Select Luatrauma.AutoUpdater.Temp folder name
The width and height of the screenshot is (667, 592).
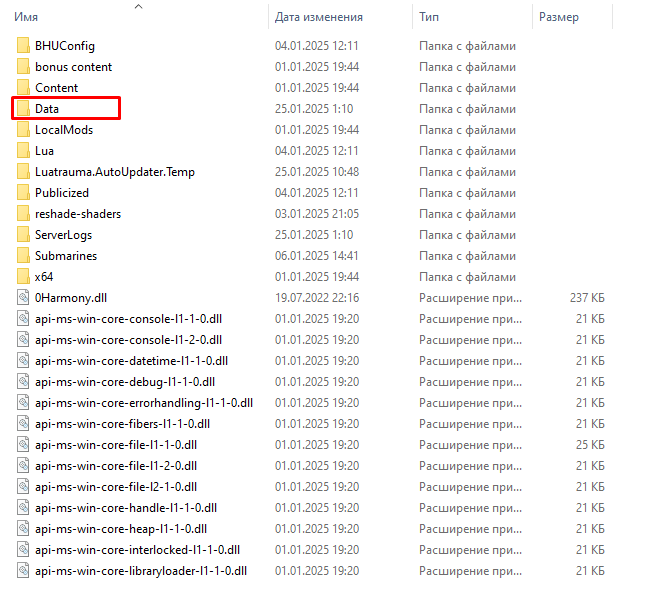[x=114, y=172]
